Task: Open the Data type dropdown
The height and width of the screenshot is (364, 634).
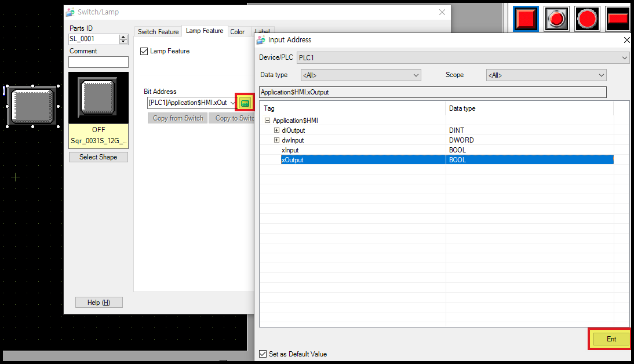Action: (x=416, y=75)
